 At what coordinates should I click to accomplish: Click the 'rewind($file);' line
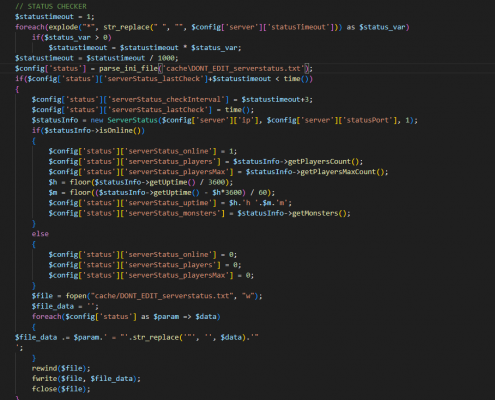(x=61, y=368)
